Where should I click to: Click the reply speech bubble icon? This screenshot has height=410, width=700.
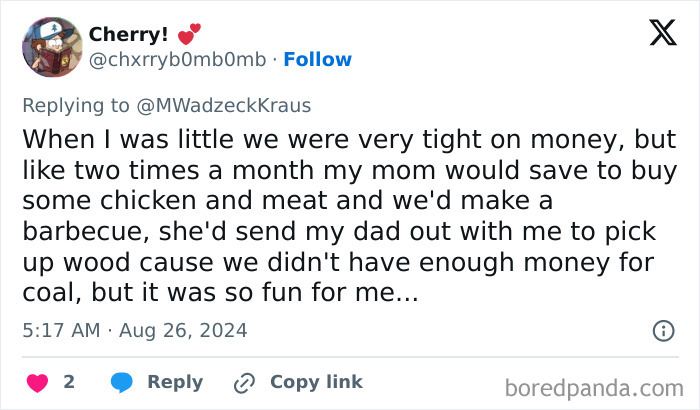pyautogui.click(x=122, y=382)
